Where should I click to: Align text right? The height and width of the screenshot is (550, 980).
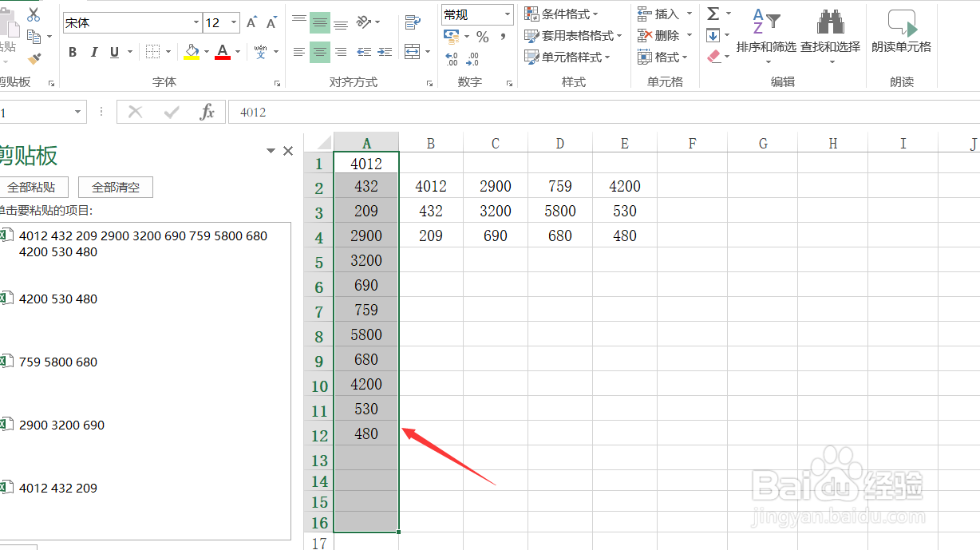341,52
